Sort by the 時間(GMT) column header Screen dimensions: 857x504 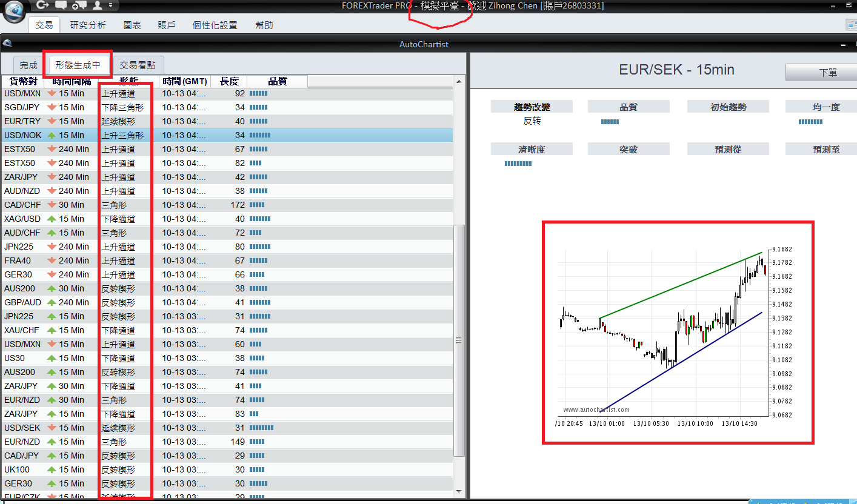coord(185,81)
